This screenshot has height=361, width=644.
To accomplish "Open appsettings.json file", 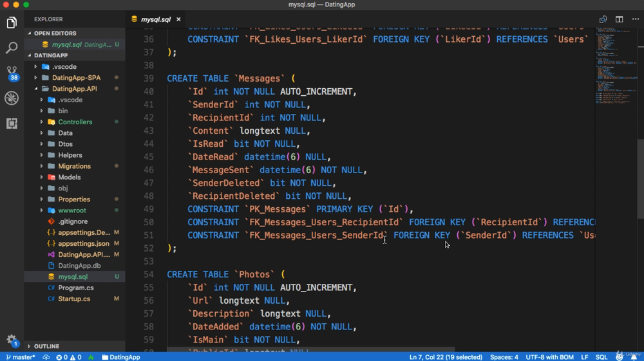I will 83,244.
